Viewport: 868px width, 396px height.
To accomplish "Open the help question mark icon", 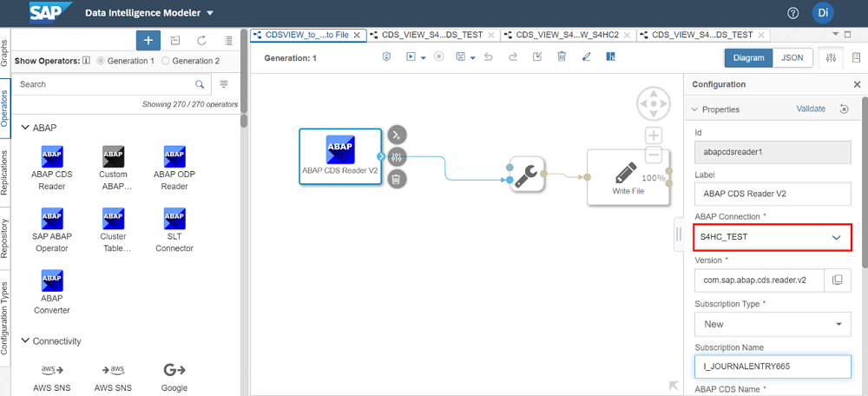I will tap(793, 13).
